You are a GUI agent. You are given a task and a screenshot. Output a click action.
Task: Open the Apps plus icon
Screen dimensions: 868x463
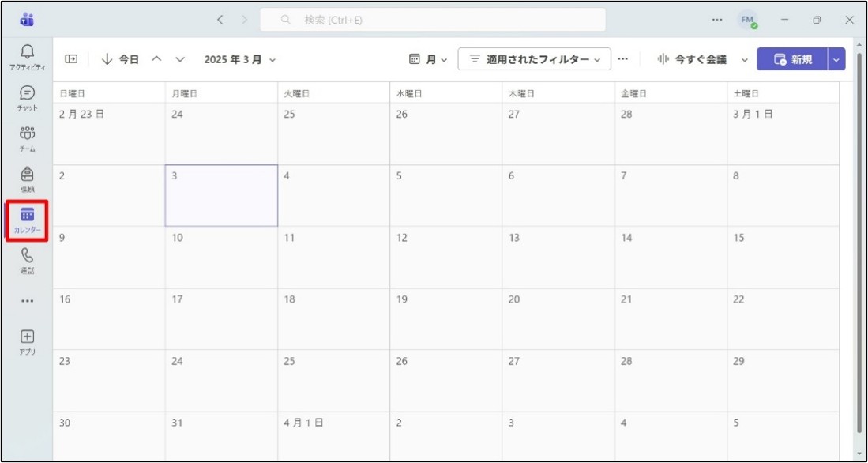coord(28,341)
